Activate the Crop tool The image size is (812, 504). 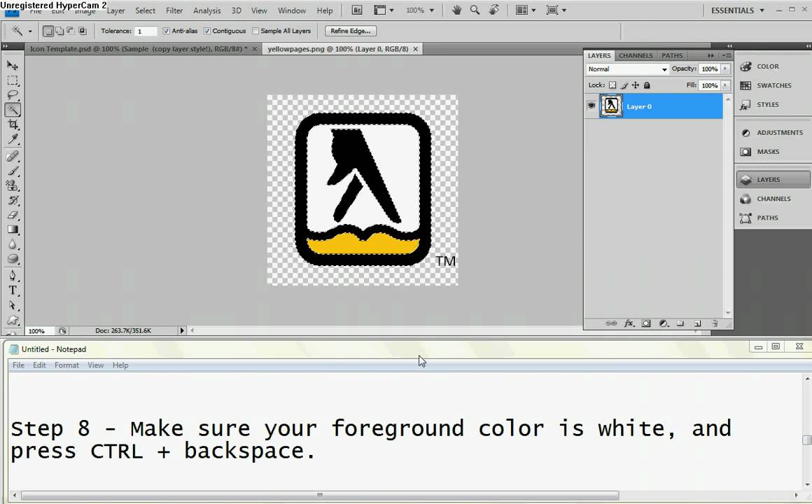(13, 125)
